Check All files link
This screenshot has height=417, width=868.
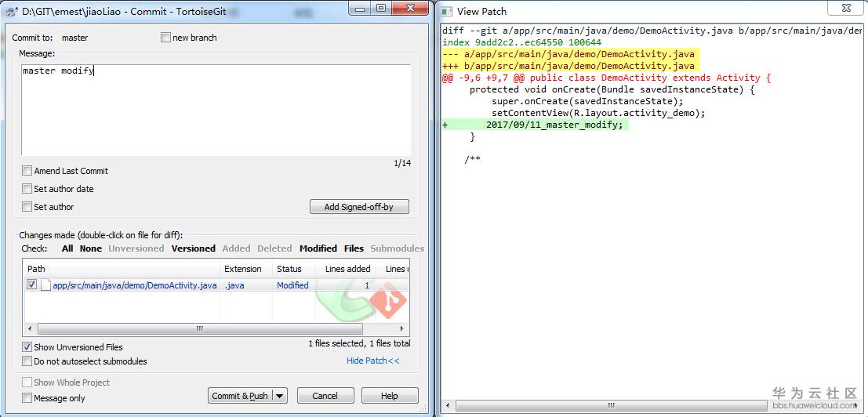pyautogui.click(x=67, y=248)
